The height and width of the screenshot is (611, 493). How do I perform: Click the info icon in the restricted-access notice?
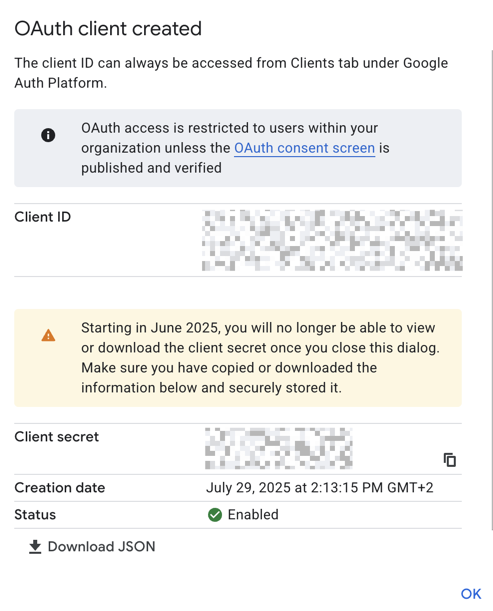pyautogui.click(x=48, y=135)
